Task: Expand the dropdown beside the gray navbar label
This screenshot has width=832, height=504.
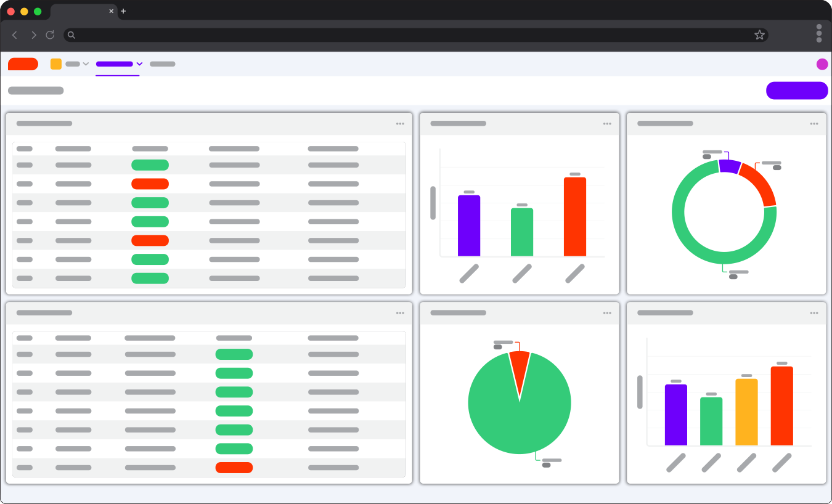Action: tap(86, 63)
